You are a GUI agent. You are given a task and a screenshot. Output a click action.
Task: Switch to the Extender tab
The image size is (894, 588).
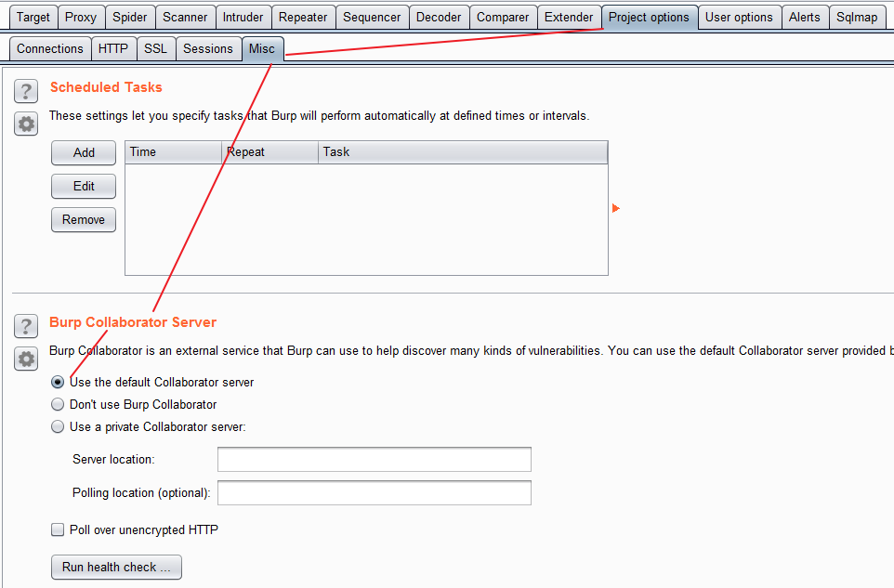[569, 17]
